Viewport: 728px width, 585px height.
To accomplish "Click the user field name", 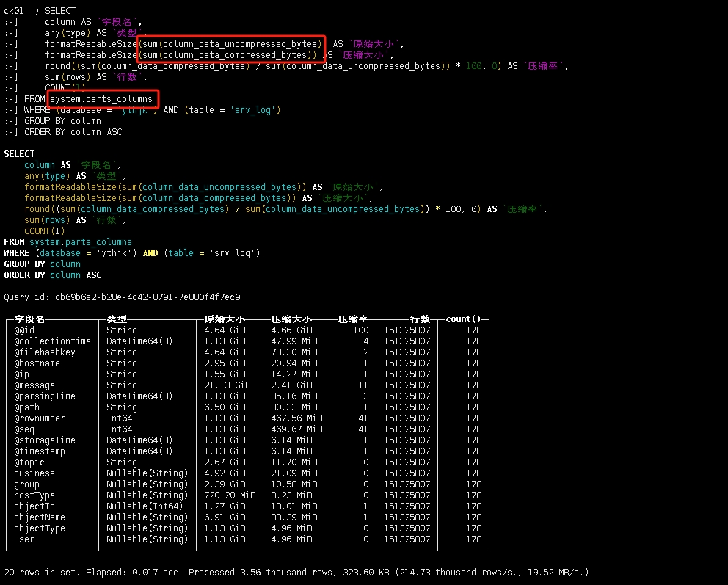I will [x=24, y=539].
